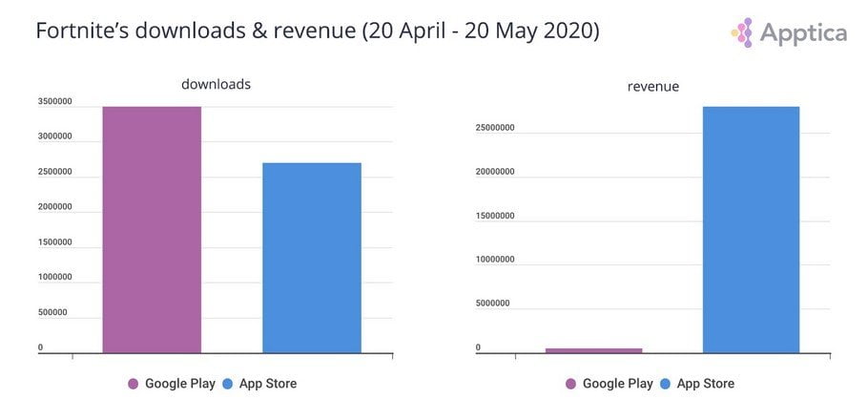Screen dimensions: 868x420
Task: Toggle Google Play legend label in revenue chart
Action: [616, 384]
